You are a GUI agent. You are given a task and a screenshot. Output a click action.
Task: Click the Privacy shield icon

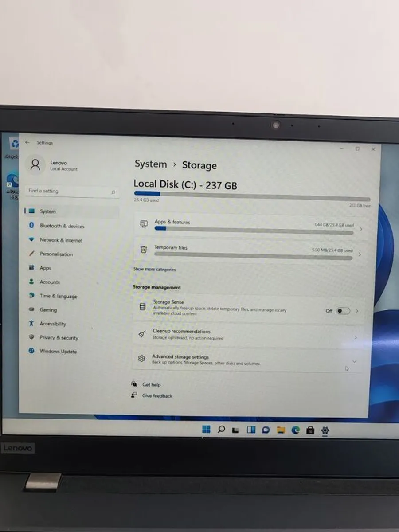pyautogui.click(x=31, y=337)
